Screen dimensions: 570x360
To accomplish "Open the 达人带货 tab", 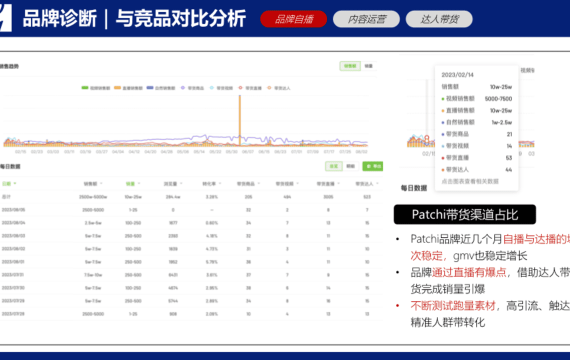I will point(439,19).
